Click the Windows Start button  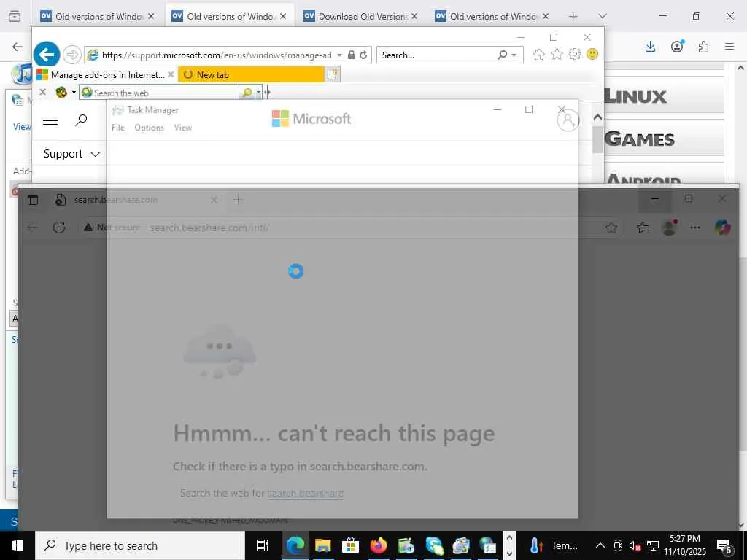tap(18, 545)
